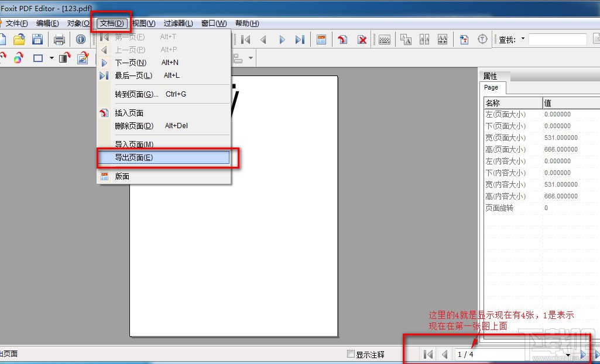Expand the rectangle shape tool dropdown arrow
Viewport: 600px width, 364px height.
tap(52, 58)
